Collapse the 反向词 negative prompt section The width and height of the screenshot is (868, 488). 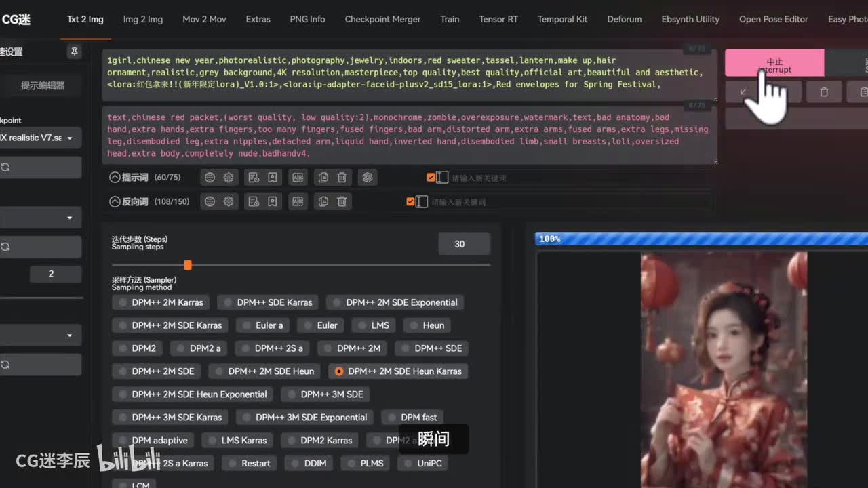coord(115,201)
